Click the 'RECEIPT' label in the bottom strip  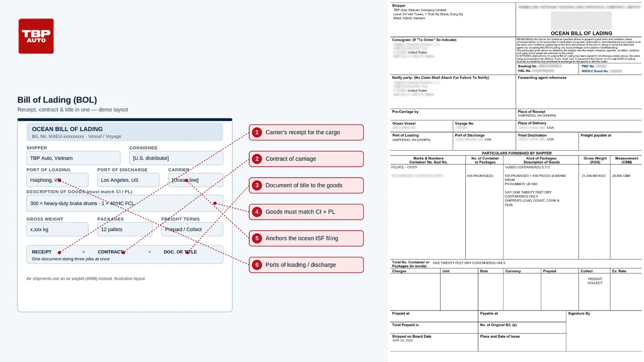tap(41, 252)
